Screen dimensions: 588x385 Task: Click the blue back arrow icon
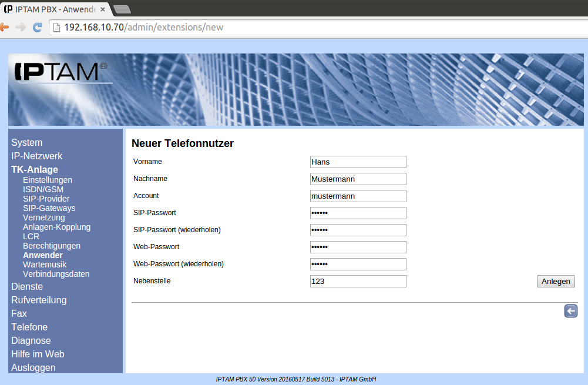coord(570,312)
